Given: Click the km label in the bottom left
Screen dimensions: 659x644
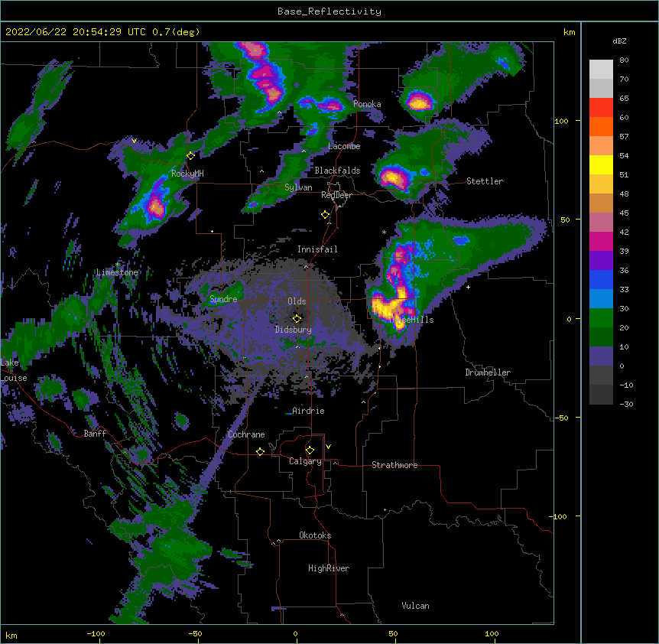Looking at the screenshot, I should [11, 635].
